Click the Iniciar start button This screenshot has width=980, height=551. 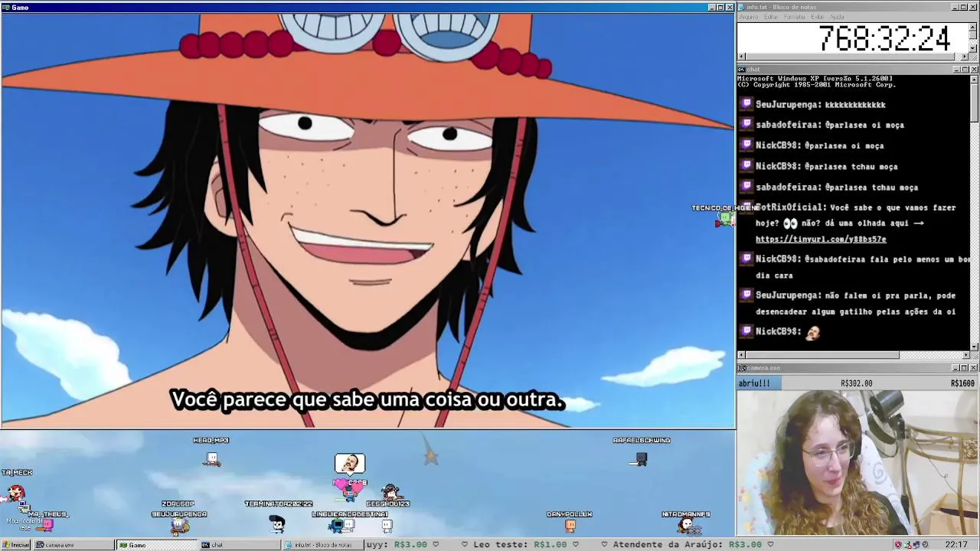[x=15, y=545]
